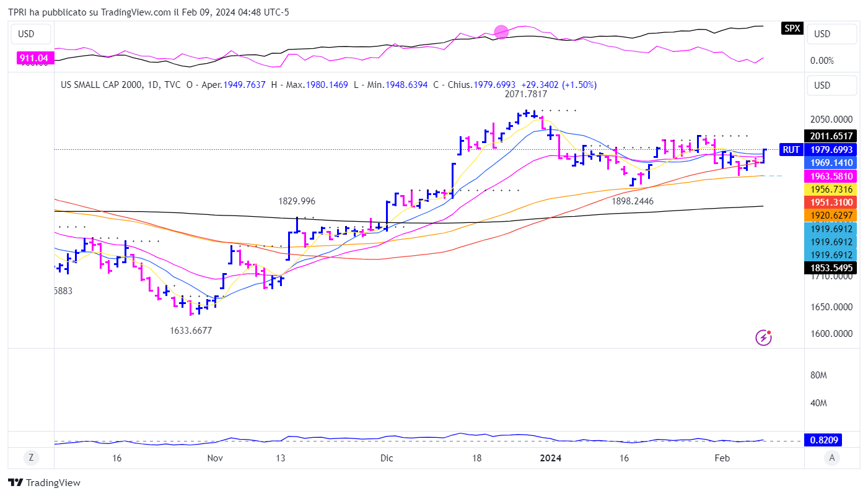
Task: Open the USD selector above 2050.0000 level
Action: [831, 85]
